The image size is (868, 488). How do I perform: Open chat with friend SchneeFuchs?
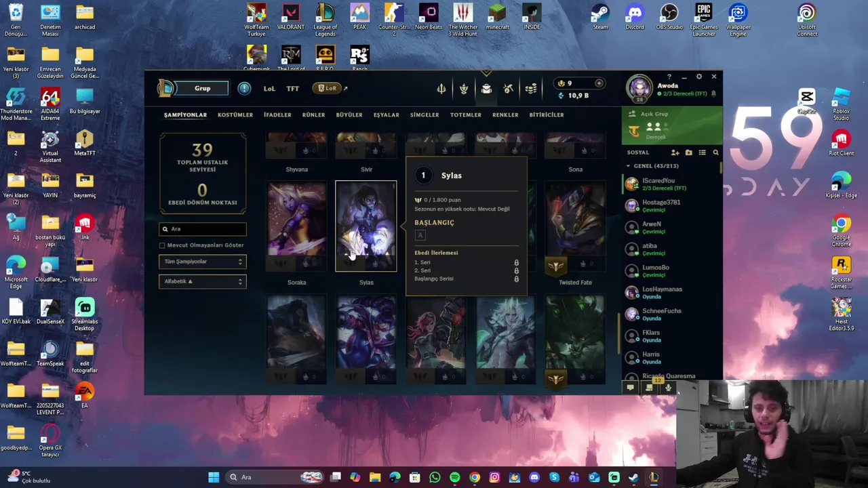[x=671, y=314]
